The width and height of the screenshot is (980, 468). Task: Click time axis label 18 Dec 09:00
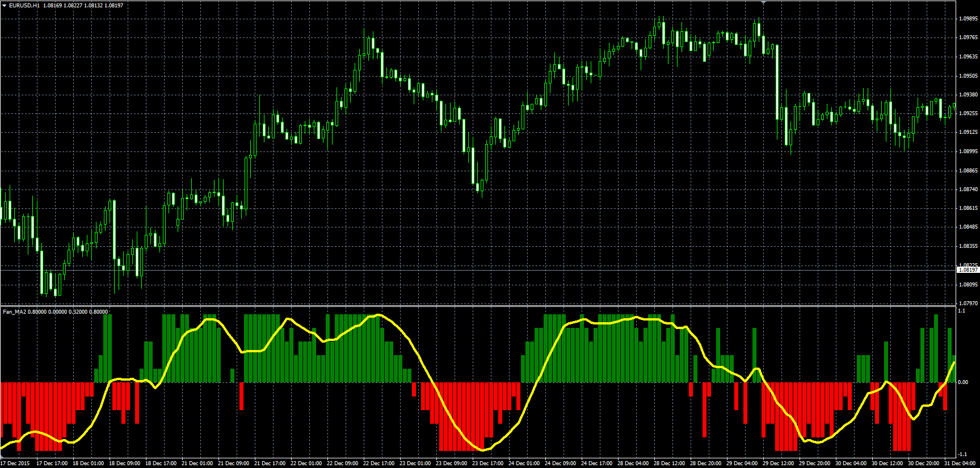(124, 463)
